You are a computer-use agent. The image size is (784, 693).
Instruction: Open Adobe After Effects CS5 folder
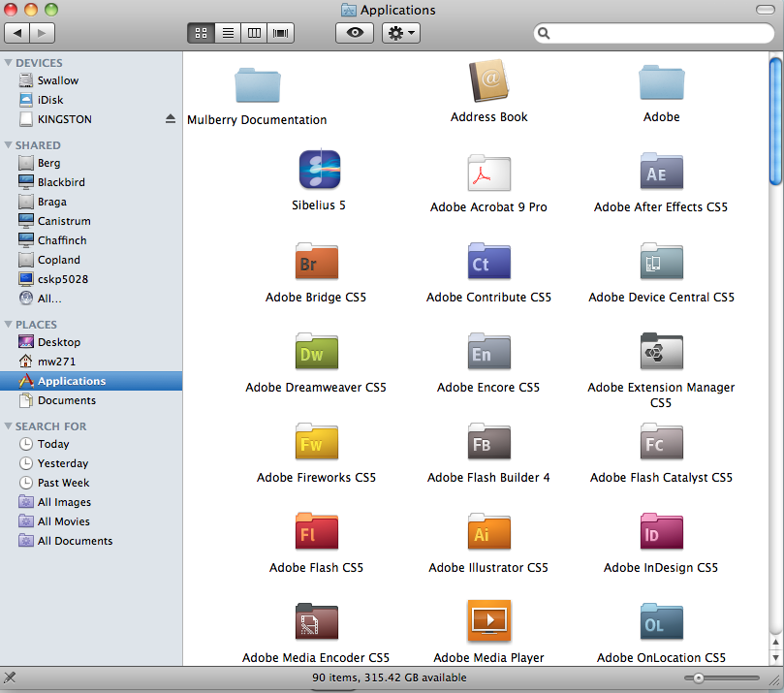662,171
